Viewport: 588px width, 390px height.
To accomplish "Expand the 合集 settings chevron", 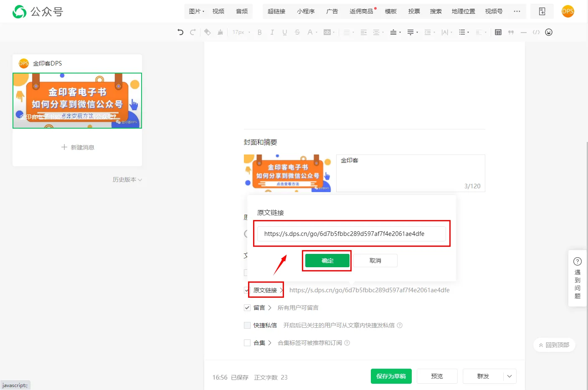I will coord(270,343).
